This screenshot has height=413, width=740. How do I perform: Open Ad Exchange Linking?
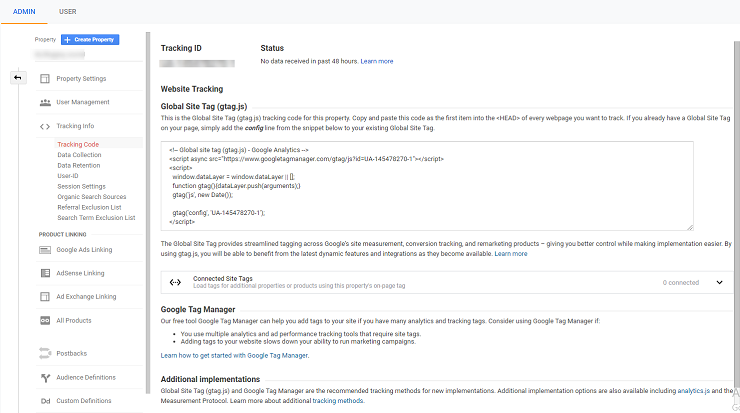[x=86, y=296]
